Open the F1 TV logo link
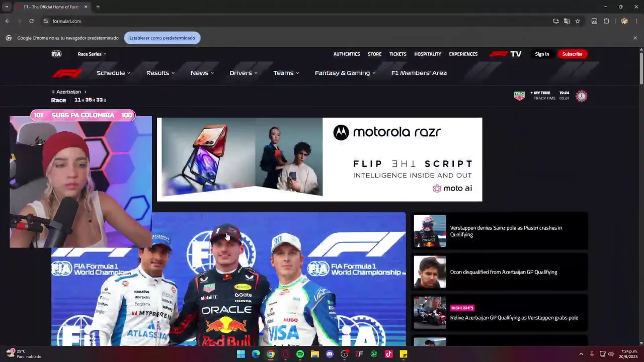 point(506,54)
